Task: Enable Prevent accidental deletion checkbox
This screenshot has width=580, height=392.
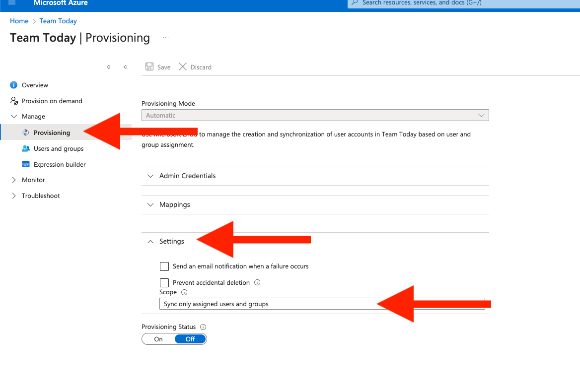Action: [x=164, y=283]
